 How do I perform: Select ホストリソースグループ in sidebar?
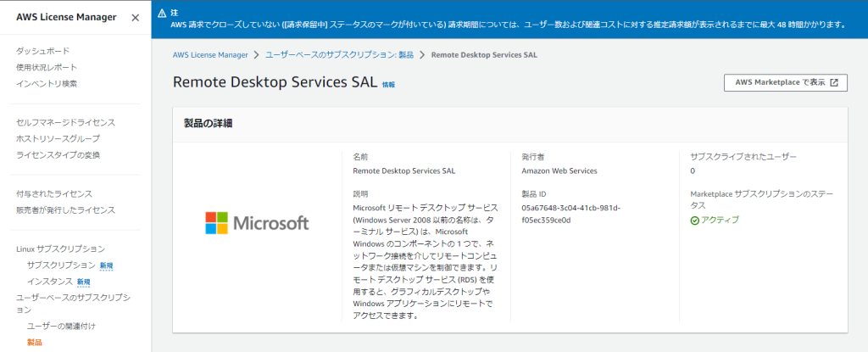[x=58, y=138]
